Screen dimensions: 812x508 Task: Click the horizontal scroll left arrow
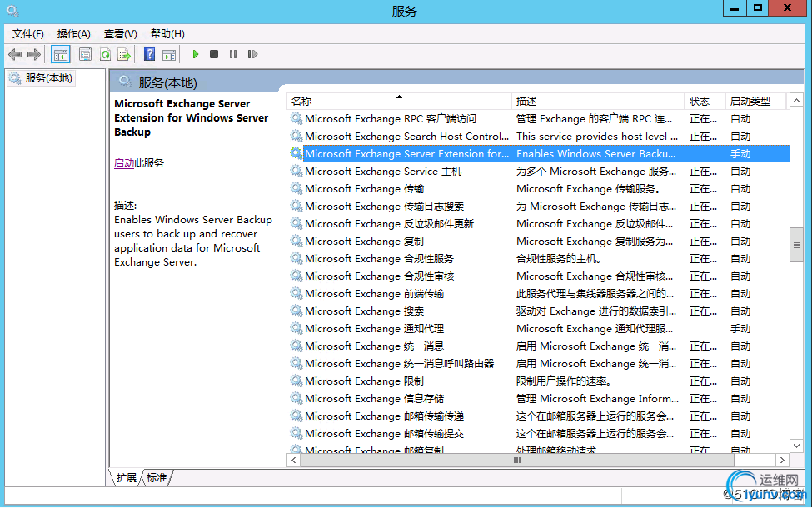tap(294, 460)
